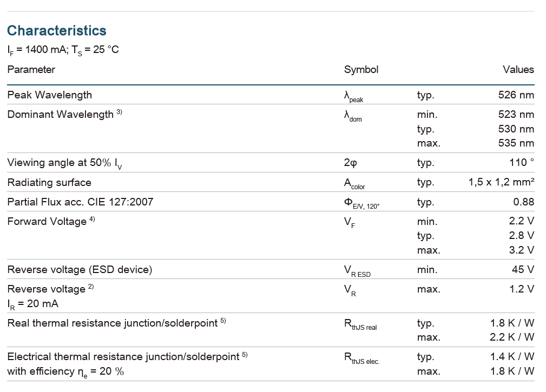This screenshot has height=392, width=546.
Task: Open footnote 4 next to Forward Voltage
Action: click(92, 219)
